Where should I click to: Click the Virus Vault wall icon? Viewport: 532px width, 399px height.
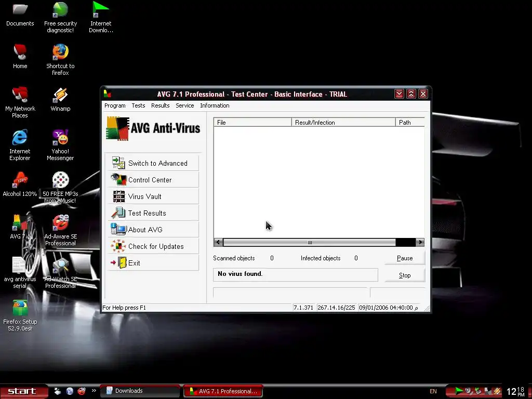pyautogui.click(x=119, y=196)
